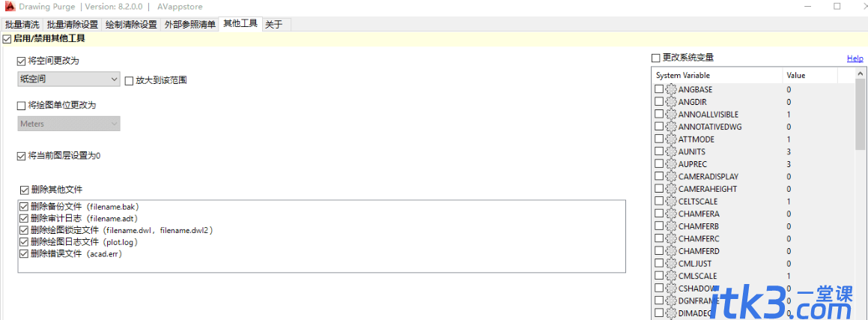Disable the 启用/禁用其他工具 checkbox

tap(7, 39)
